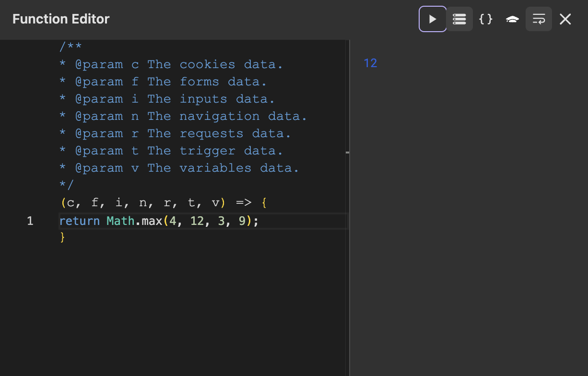Click the '@param t The trigger data.' comment
This screenshot has width=588, height=376.
coord(171,151)
